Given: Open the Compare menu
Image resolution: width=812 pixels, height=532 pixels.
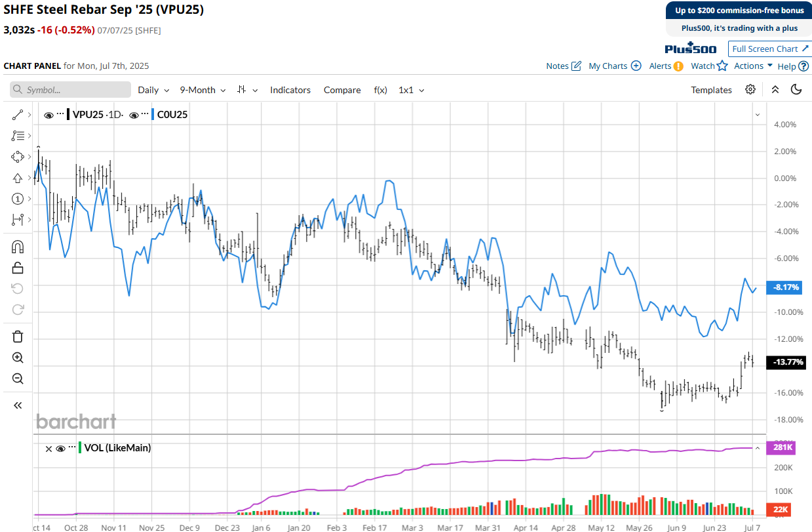Looking at the screenshot, I should click(x=342, y=90).
